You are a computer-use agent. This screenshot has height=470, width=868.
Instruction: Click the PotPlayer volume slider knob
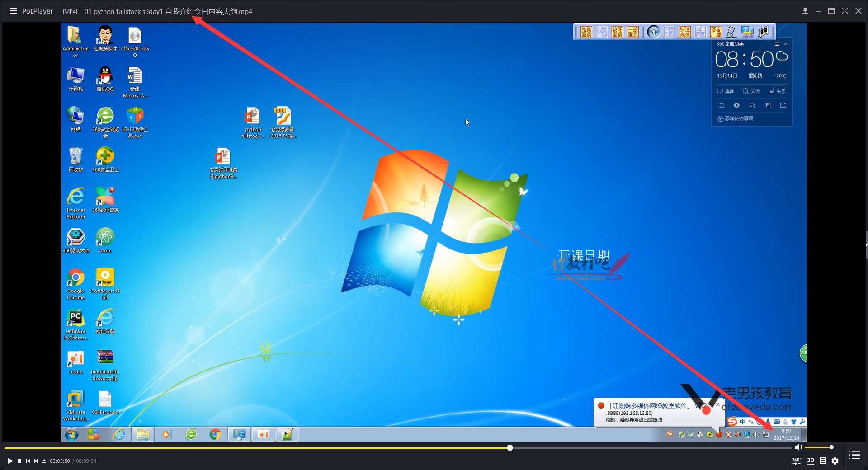(x=831, y=447)
